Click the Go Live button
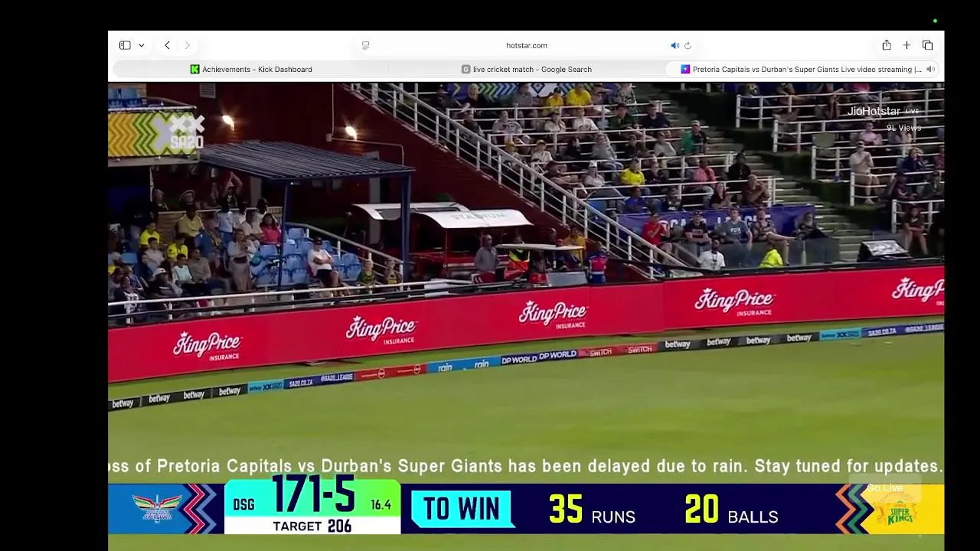980x551 pixels. (x=885, y=488)
